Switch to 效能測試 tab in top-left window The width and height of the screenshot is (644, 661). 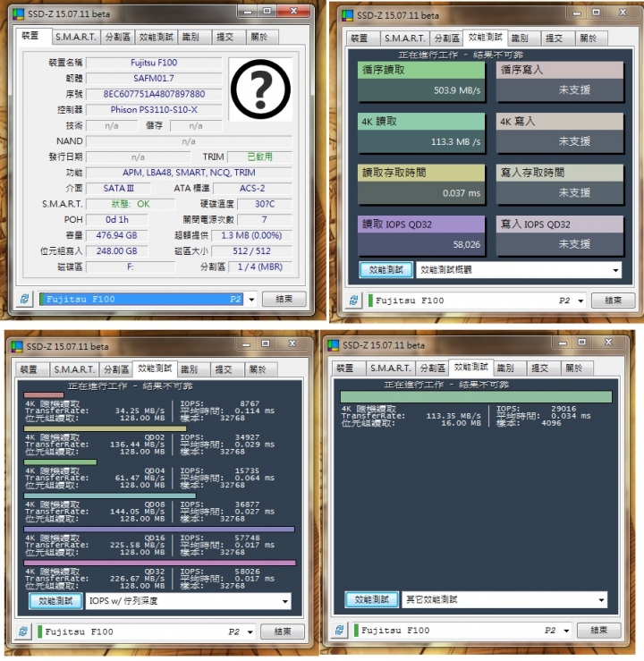tap(156, 37)
